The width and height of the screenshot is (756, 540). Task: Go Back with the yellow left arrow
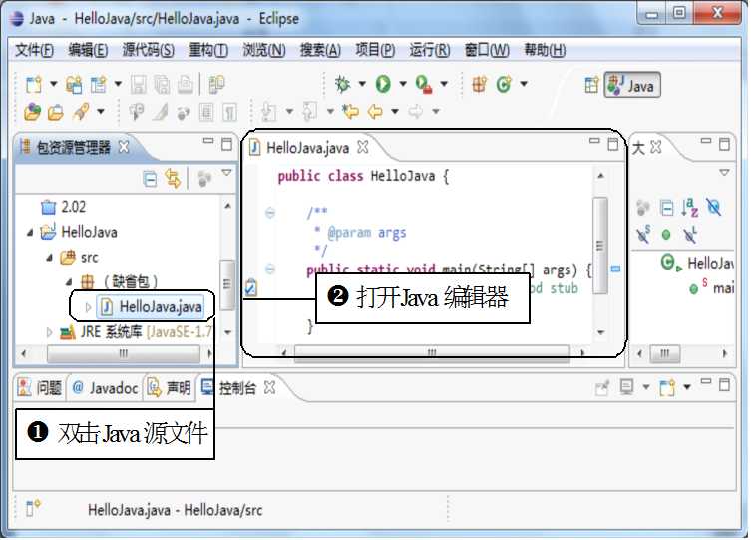(375, 112)
